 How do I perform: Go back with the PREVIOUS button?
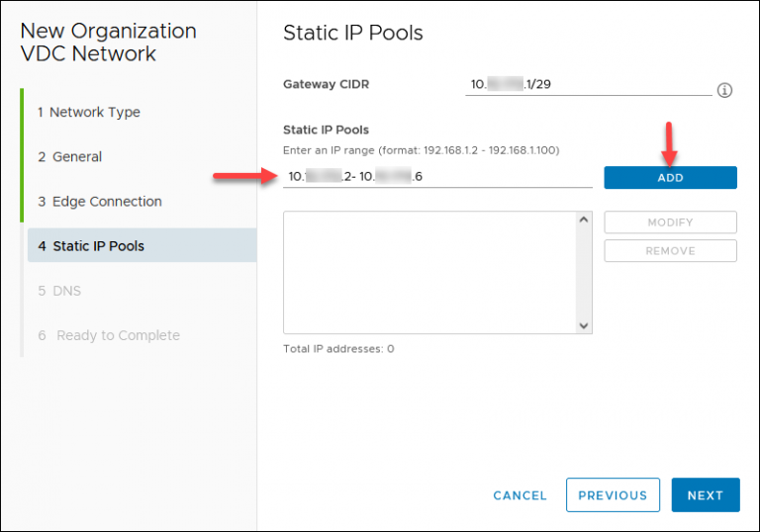pyautogui.click(x=613, y=495)
